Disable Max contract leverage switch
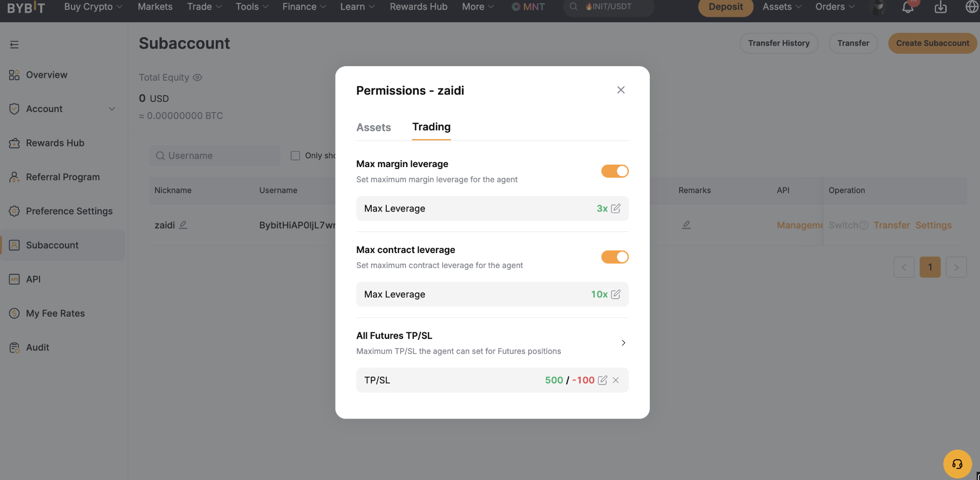The image size is (980, 480). [x=615, y=257]
